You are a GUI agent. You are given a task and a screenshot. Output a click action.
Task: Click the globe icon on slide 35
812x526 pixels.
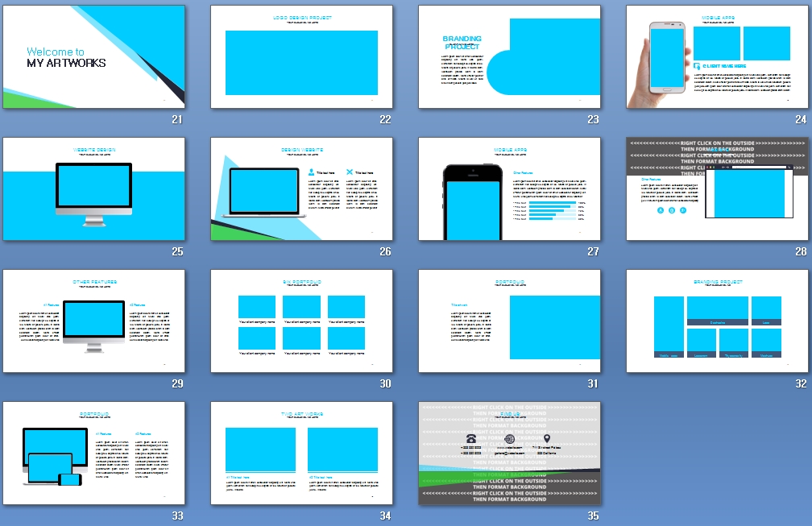click(x=510, y=439)
